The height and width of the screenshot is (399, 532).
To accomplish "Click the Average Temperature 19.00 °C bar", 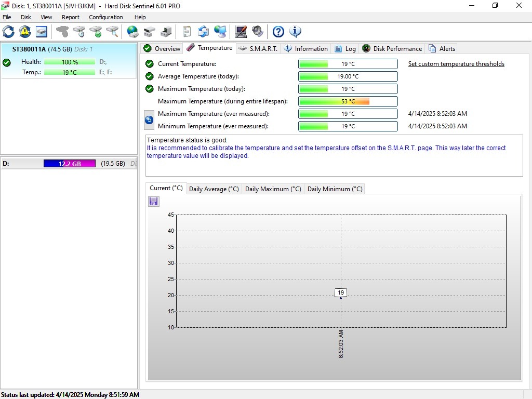I will [348, 76].
